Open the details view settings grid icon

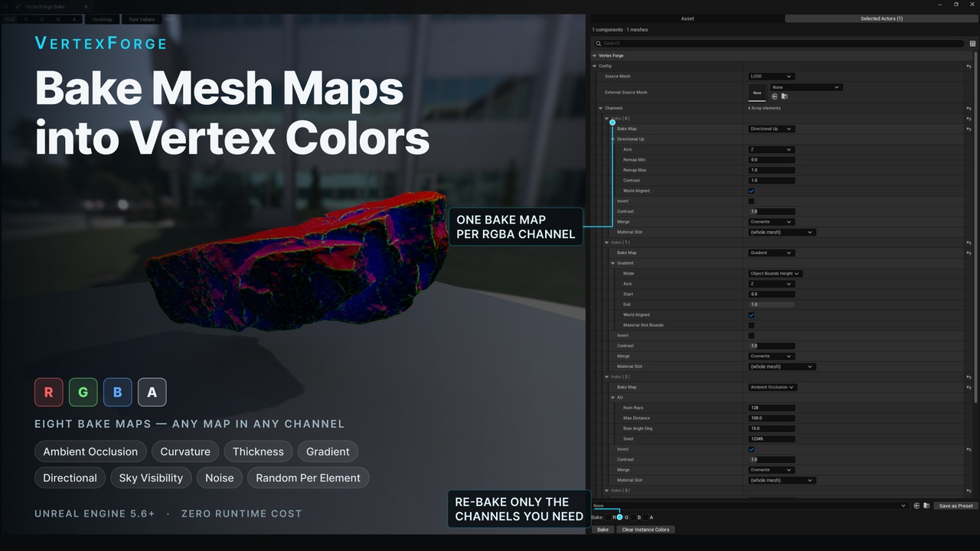pos(973,44)
